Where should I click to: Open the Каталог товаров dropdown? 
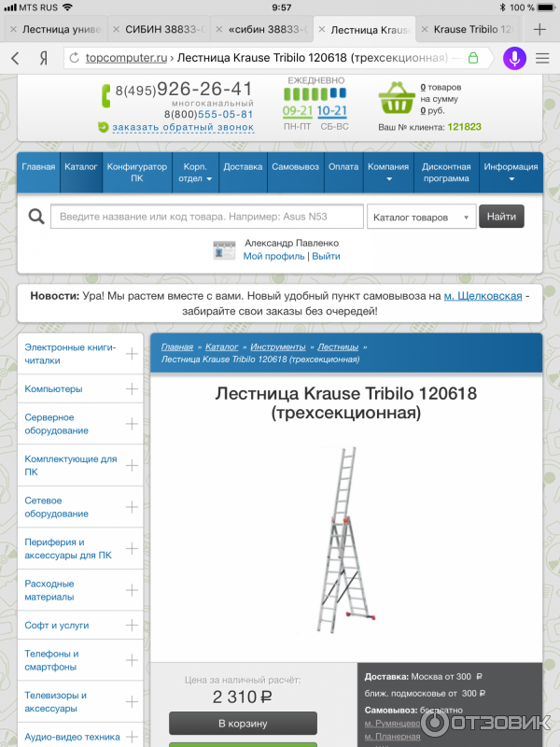point(421,218)
